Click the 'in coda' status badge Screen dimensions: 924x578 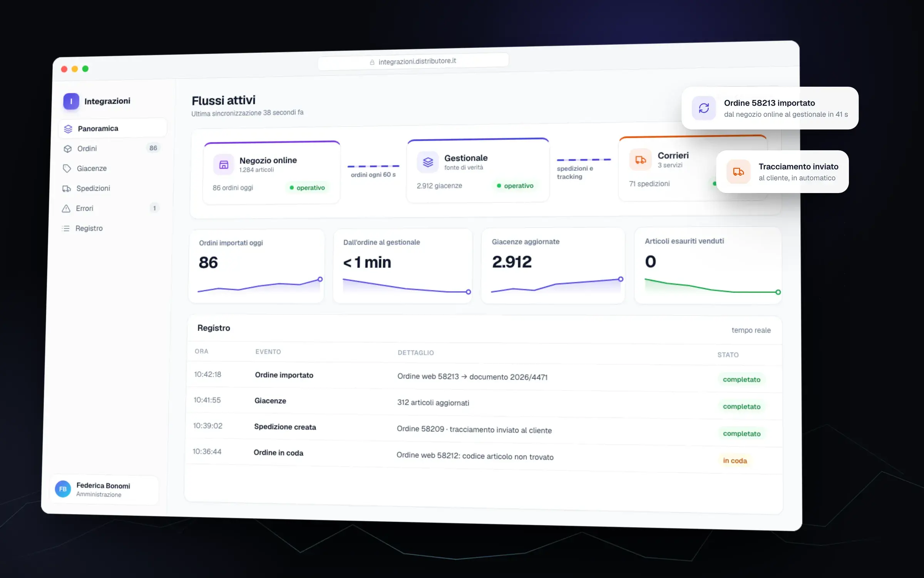pyautogui.click(x=735, y=460)
